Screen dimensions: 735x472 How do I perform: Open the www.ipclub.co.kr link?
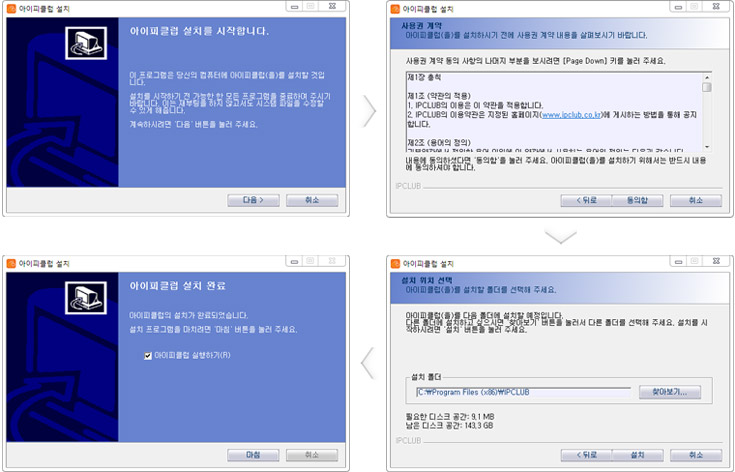(x=571, y=114)
